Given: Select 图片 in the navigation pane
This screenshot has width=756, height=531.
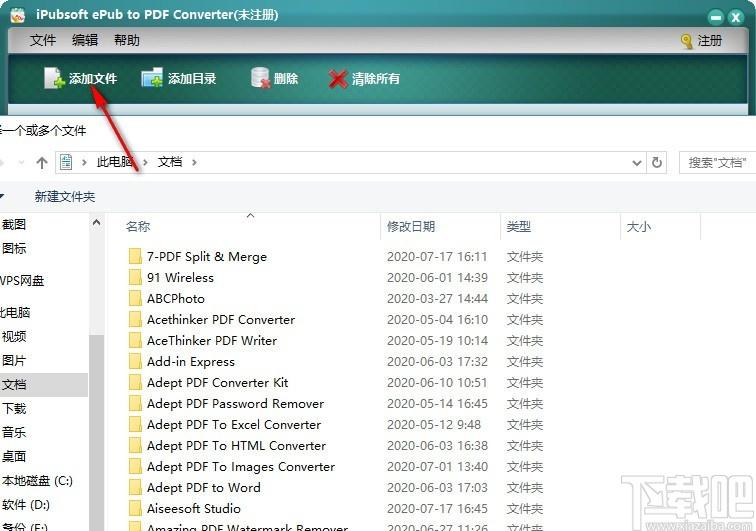Looking at the screenshot, I should [x=14, y=361].
